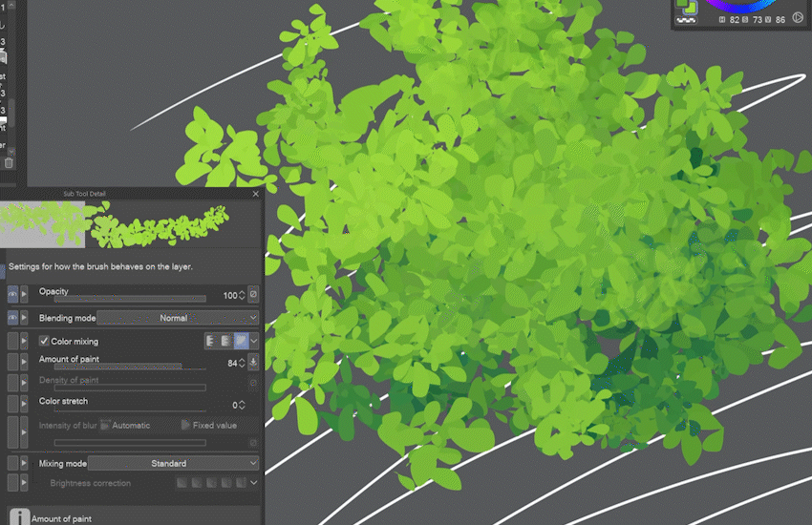Toggle tool property visibility for Color mixing

(x=13, y=341)
